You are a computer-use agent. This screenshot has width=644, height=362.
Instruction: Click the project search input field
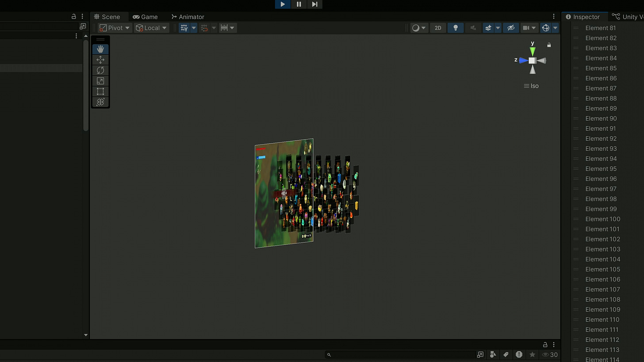point(400,354)
